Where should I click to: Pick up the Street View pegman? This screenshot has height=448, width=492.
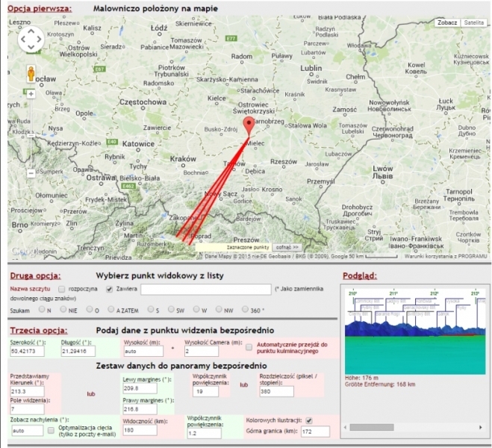[31, 73]
